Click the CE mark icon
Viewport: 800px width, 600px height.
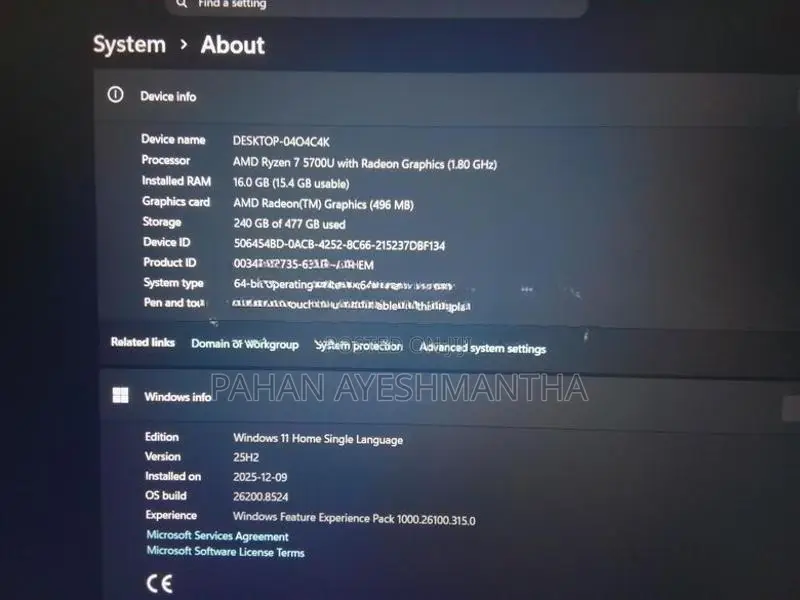coord(159,583)
